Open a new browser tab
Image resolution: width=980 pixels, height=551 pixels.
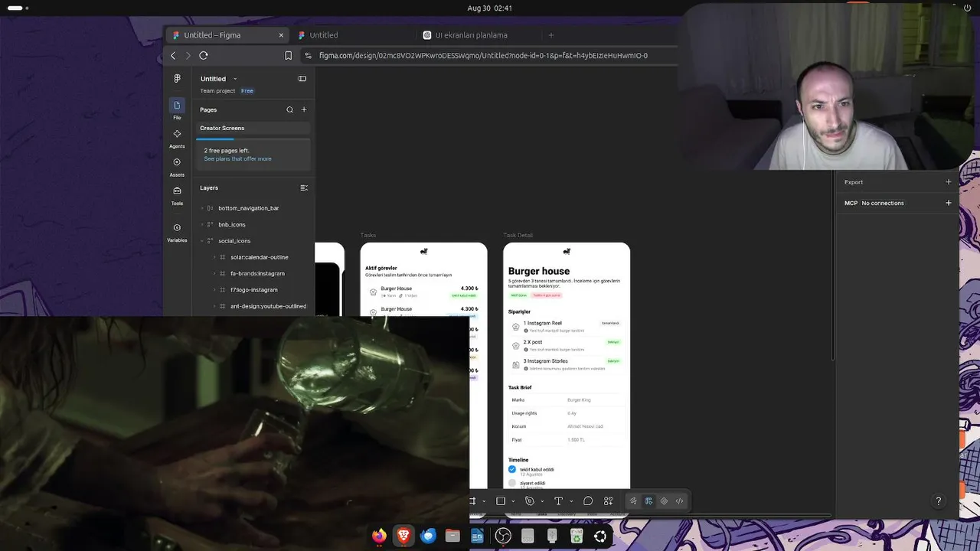[x=550, y=35]
